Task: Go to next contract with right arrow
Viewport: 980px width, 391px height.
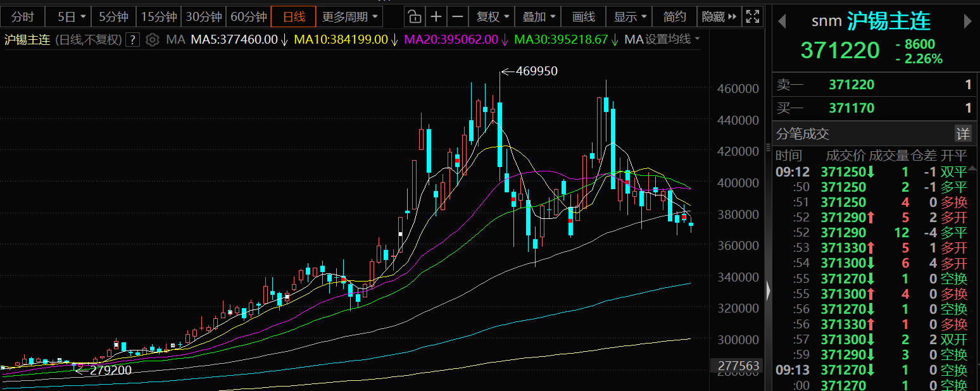Action: (x=967, y=22)
